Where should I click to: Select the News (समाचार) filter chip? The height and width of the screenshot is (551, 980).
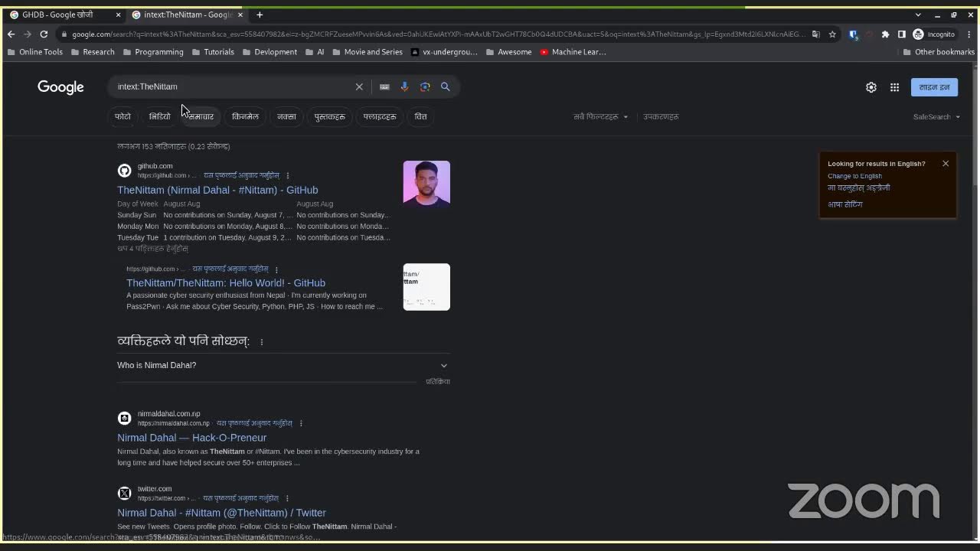point(201,116)
